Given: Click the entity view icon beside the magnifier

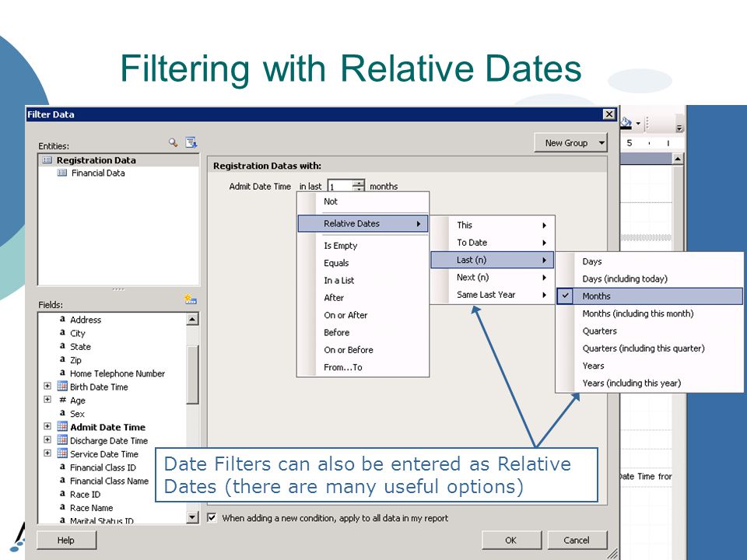Looking at the screenshot, I should click(191, 142).
